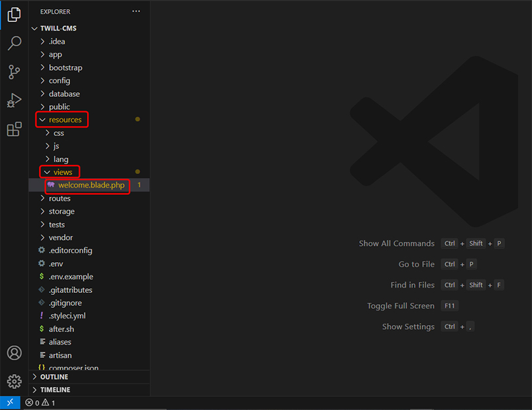Open the Search view icon
Screen dimensions: 532x410
tap(14, 43)
